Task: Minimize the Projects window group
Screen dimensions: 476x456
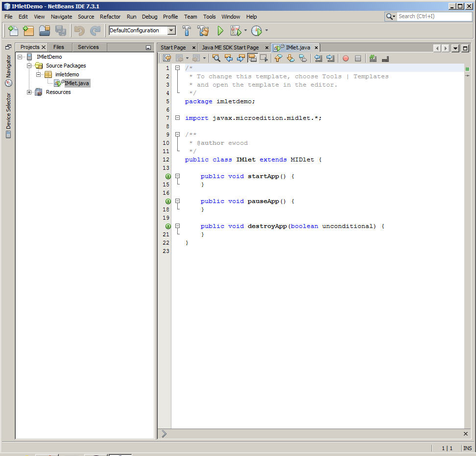Action: pos(148,47)
